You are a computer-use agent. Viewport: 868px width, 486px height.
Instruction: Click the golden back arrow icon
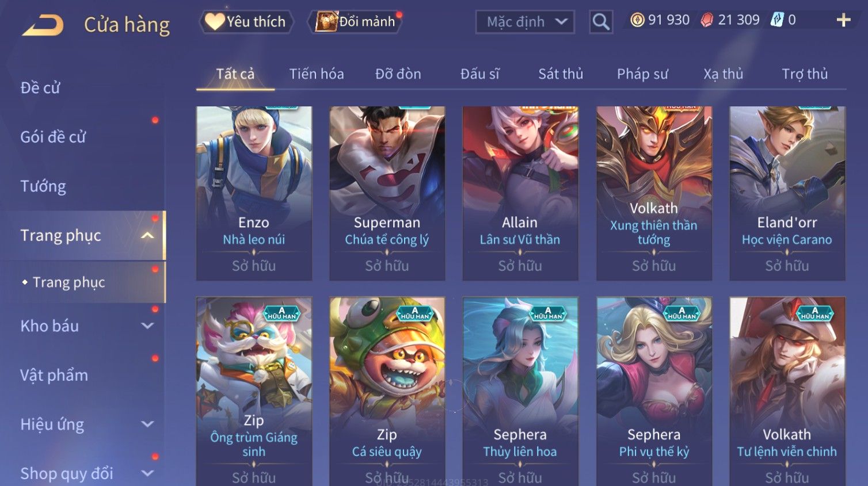[43, 25]
